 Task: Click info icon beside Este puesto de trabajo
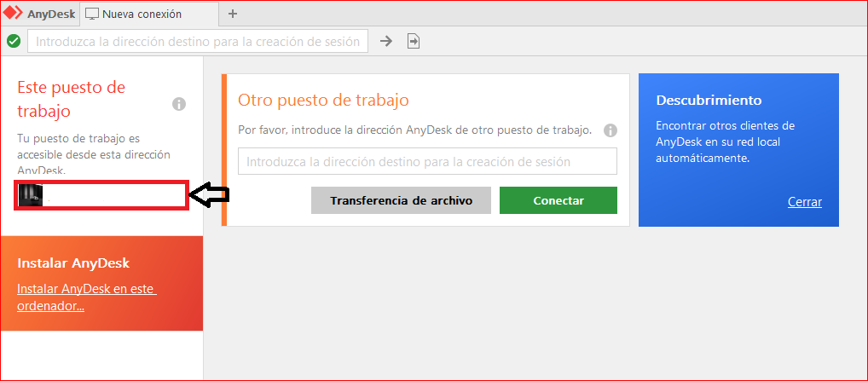click(179, 104)
